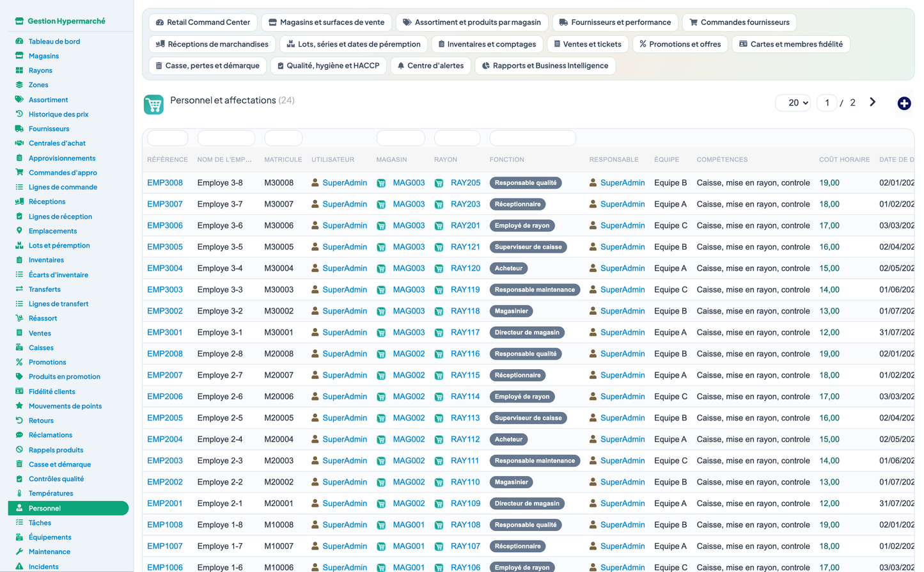Click the Mouvements de points star icon
Screen dimensions: 924x572
tap(19, 406)
